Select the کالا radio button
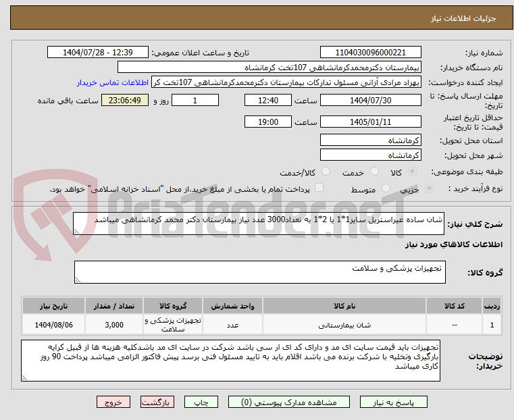 tap(413, 172)
